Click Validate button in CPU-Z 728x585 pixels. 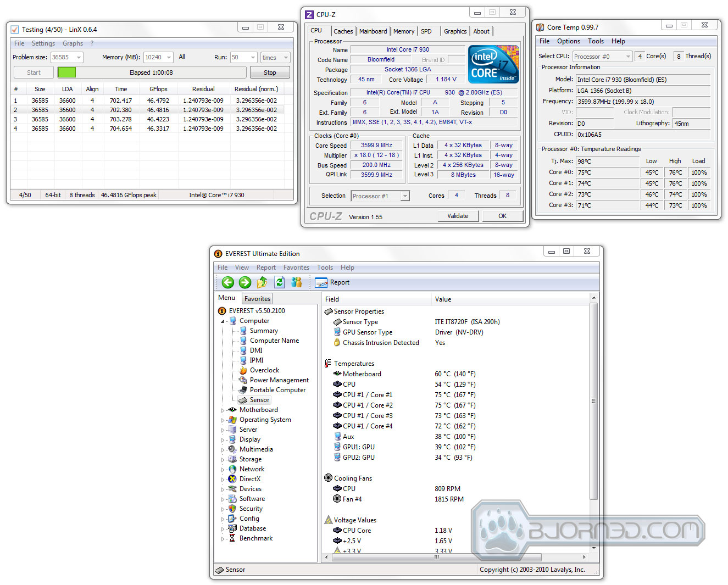458,216
